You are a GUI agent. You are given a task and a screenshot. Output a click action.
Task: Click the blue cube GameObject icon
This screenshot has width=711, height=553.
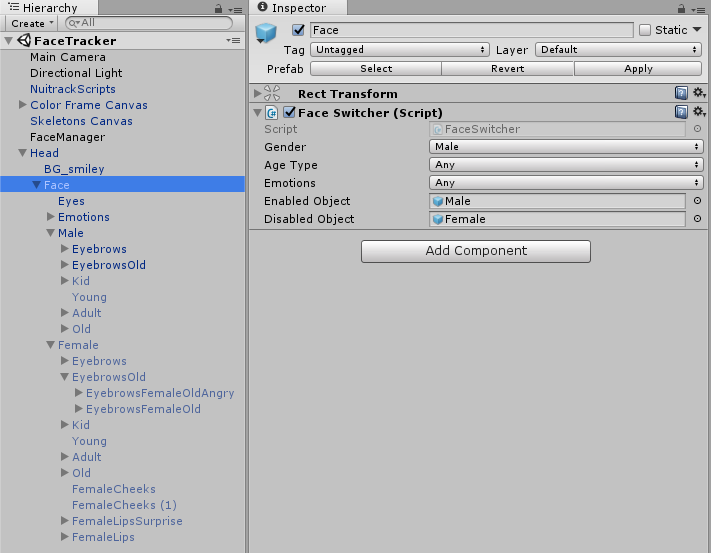[x=266, y=33]
